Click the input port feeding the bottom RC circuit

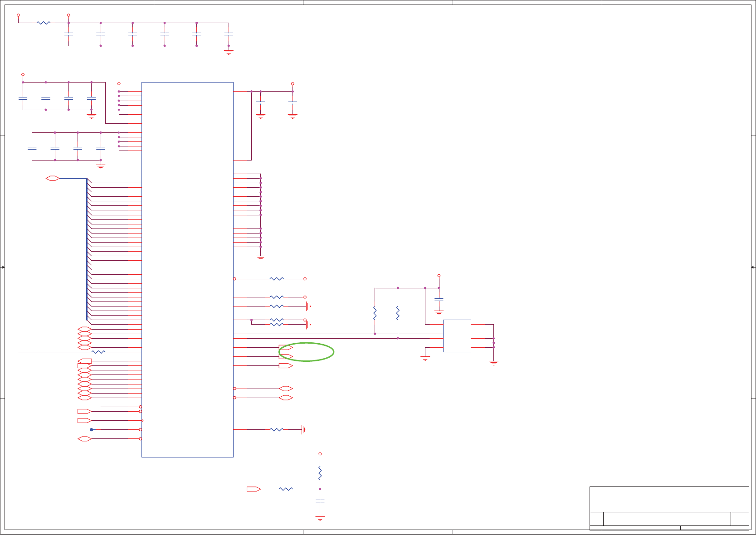tap(254, 489)
